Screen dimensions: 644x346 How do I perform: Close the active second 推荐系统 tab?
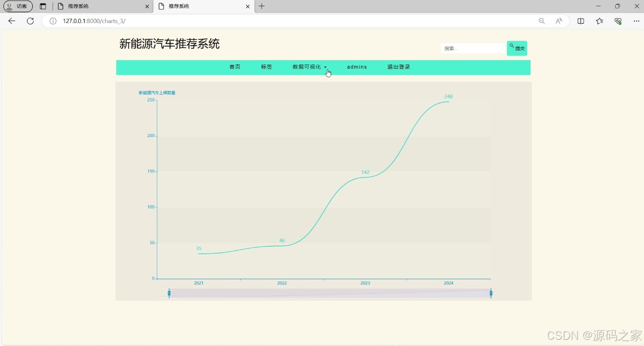248,6
